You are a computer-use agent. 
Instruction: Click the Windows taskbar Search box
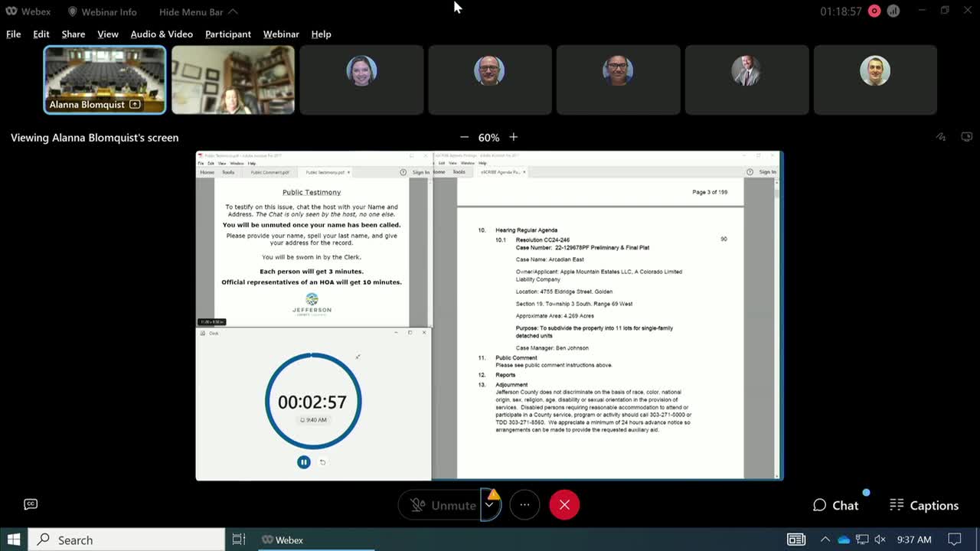coord(126,540)
